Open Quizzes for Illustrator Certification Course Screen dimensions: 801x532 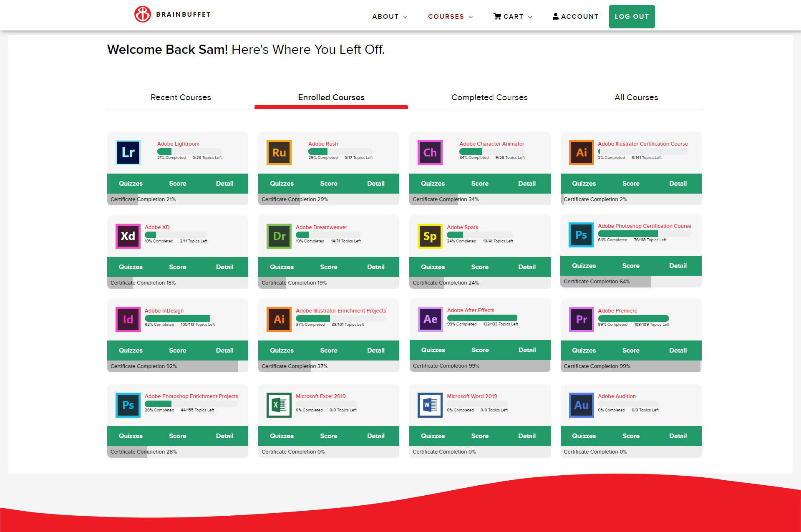[x=584, y=184]
